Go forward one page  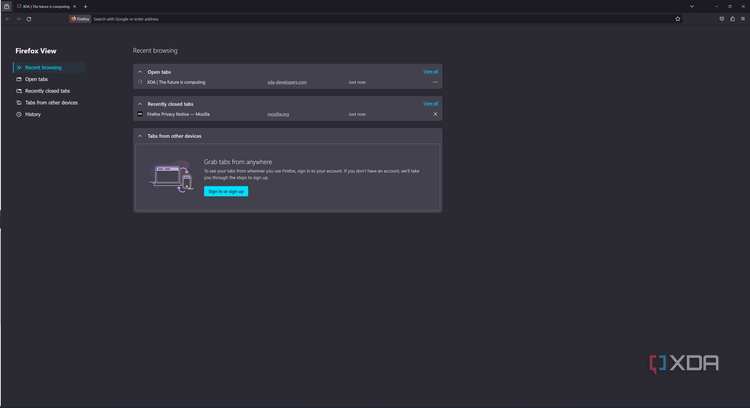18,19
